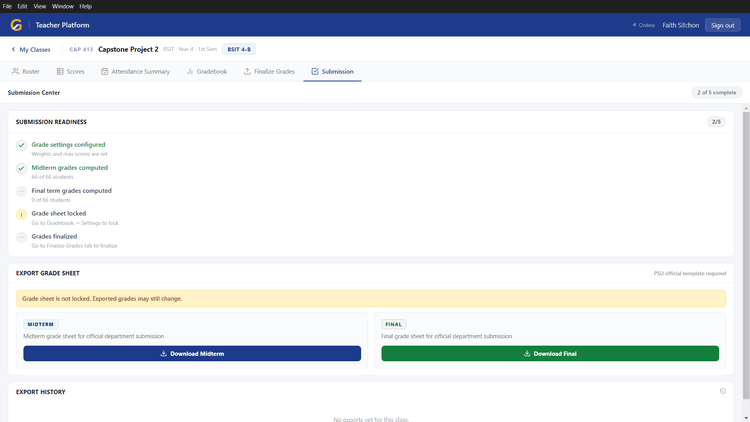Click the 'Grades finalized' text
Viewport: 750px width, 422px height.
[x=55, y=236]
